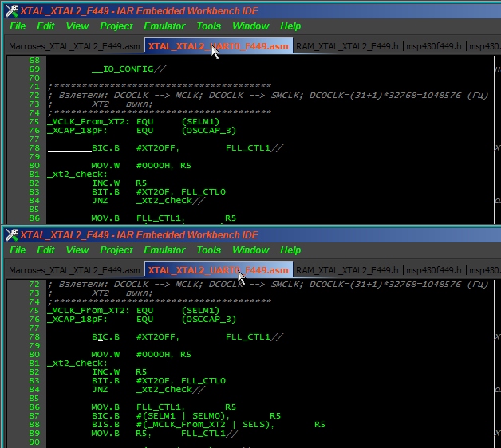Open the Help menu in the top window

pyautogui.click(x=290, y=26)
